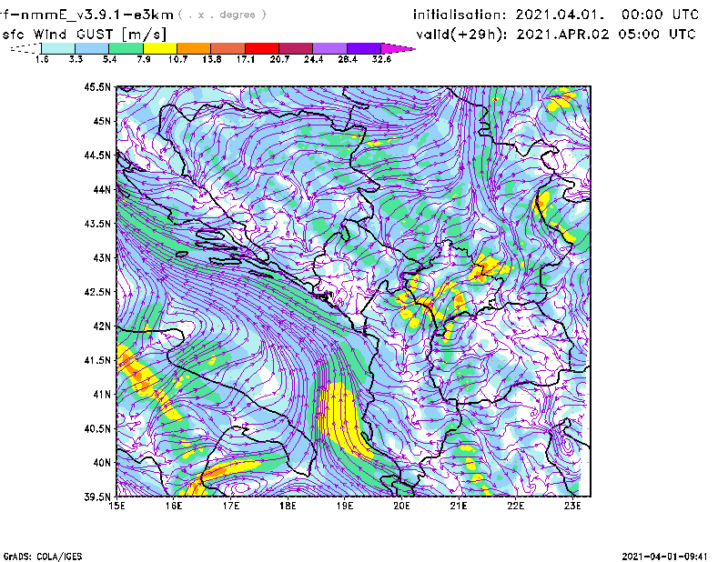The width and height of the screenshot is (728, 562).
Task: Click the 'valid(+29h):' label
Action: click(x=462, y=35)
